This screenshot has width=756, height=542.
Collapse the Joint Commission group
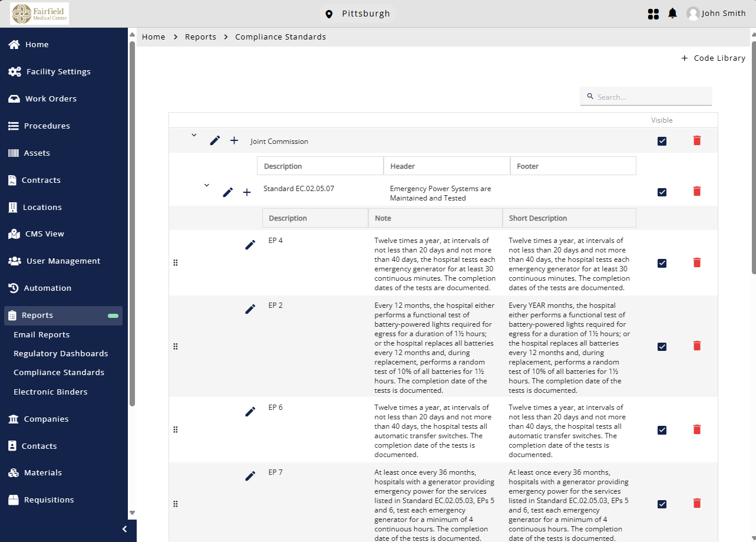click(194, 135)
